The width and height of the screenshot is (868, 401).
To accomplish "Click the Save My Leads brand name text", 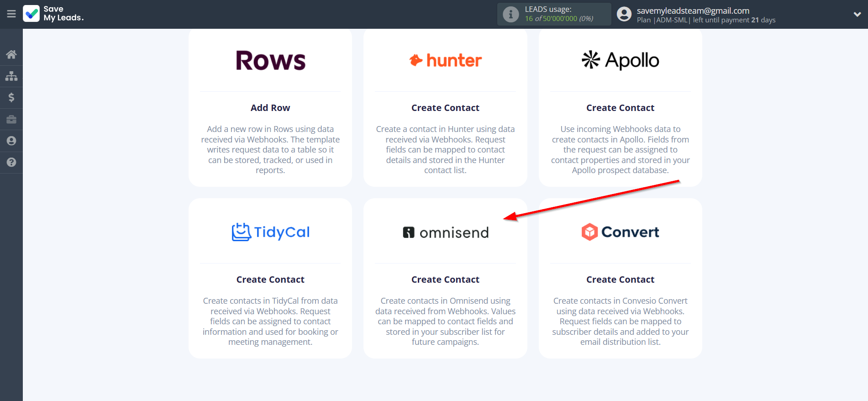I will [x=63, y=14].
